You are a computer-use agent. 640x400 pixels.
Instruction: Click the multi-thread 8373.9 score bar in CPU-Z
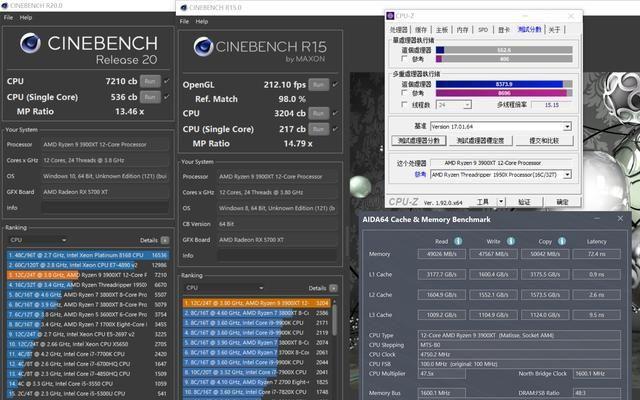[504, 84]
